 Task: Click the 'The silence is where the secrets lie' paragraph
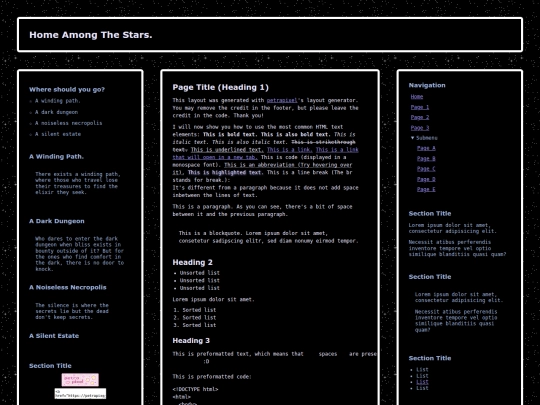(x=72, y=311)
